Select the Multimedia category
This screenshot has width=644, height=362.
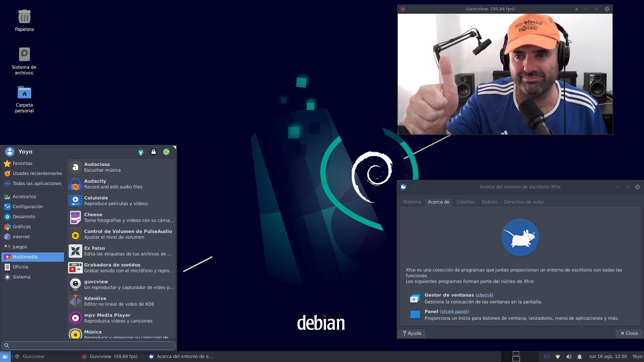33,257
